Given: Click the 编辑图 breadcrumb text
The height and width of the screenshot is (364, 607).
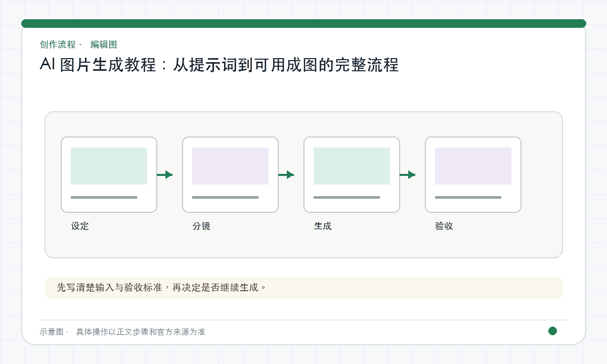Looking at the screenshot, I should 104,44.
